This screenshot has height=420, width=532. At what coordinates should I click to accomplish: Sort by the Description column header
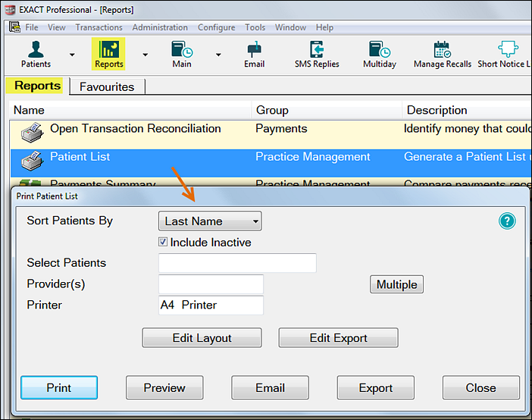click(x=467, y=110)
